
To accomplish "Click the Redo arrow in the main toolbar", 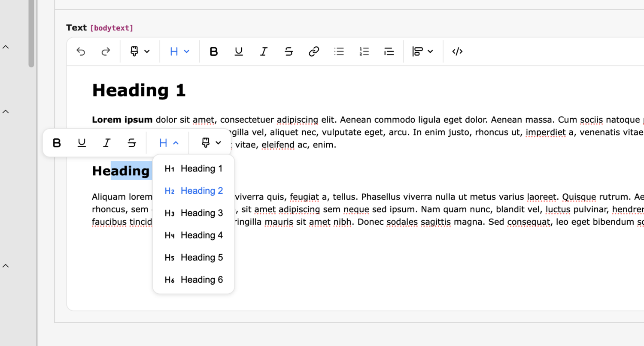I will 106,51.
